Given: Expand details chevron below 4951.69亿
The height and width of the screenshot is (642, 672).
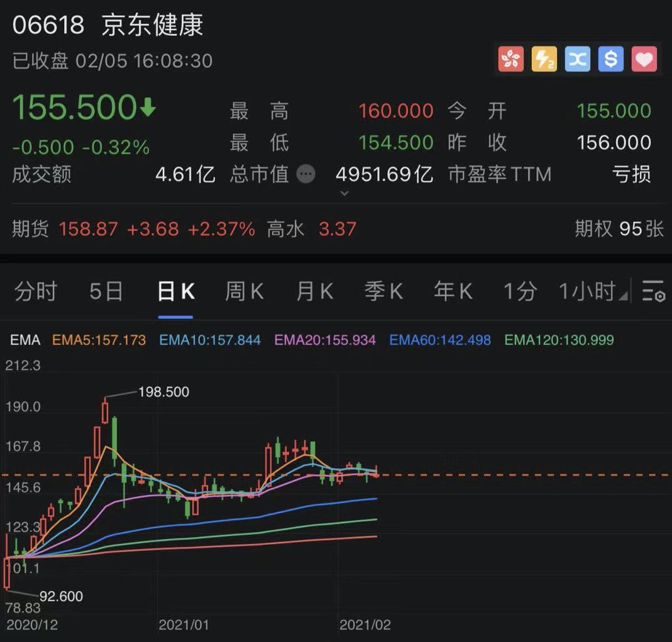Looking at the screenshot, I should coord(344,193).
